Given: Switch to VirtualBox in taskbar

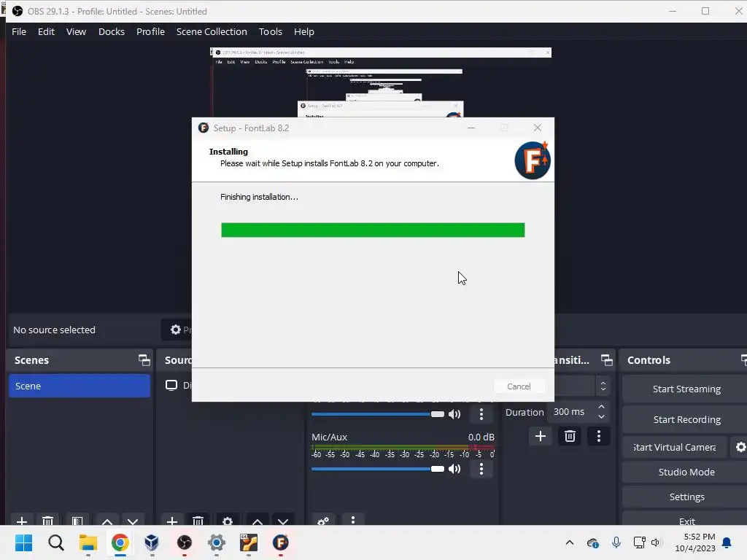Looking at the screenshot, I should tap(152, 542).
